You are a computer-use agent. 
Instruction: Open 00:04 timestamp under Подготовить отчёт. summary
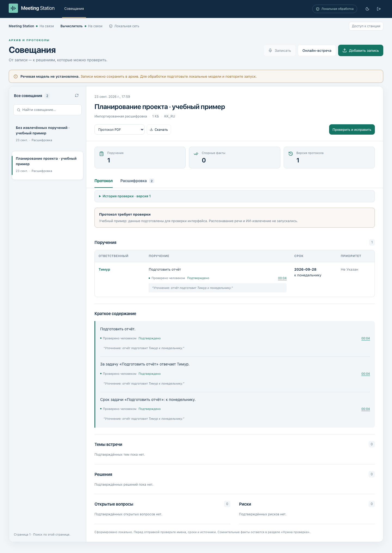pos(366,338)
